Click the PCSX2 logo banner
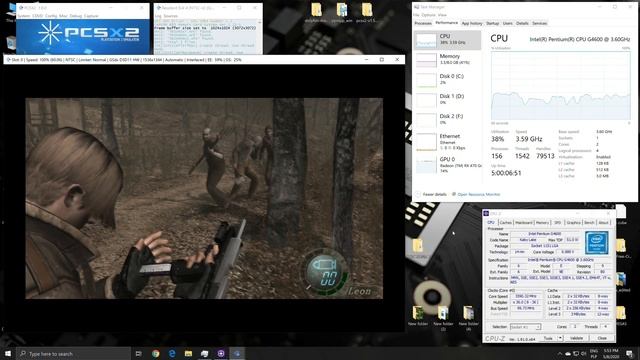640x360 pixels. (83, 36)
